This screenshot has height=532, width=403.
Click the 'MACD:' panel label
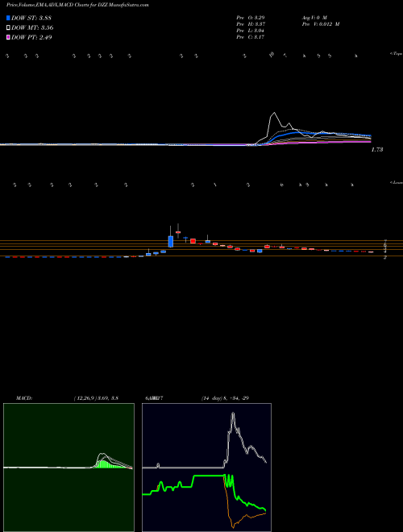(23, 398)
